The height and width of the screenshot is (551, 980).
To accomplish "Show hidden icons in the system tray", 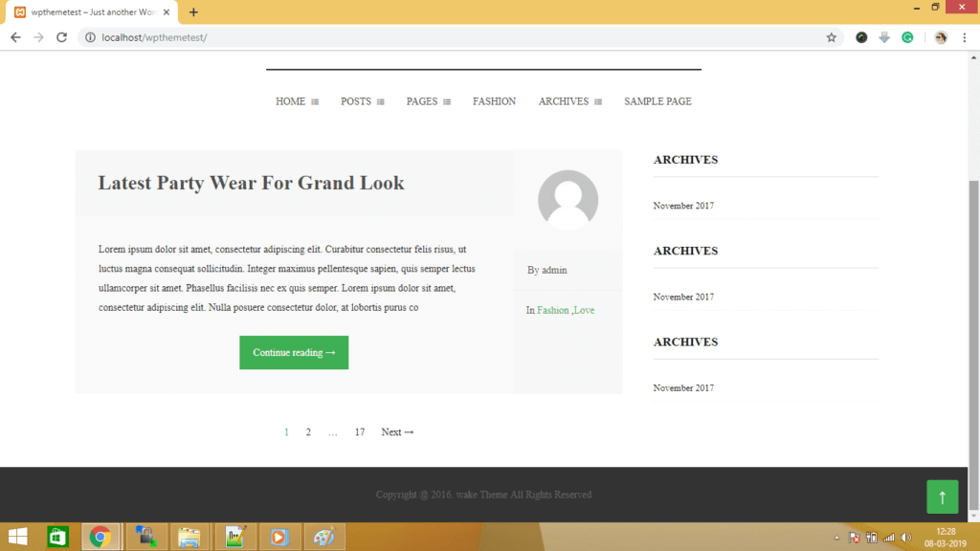I will [836, 537].
